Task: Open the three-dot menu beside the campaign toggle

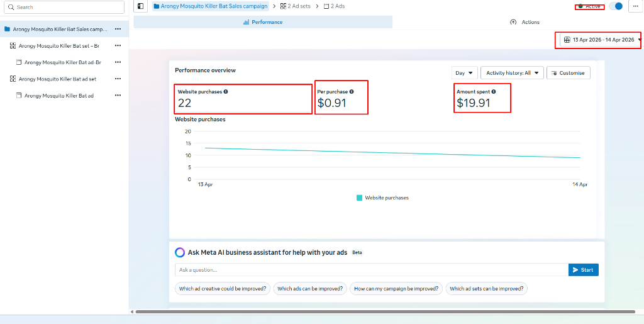Action: (635, 6)
